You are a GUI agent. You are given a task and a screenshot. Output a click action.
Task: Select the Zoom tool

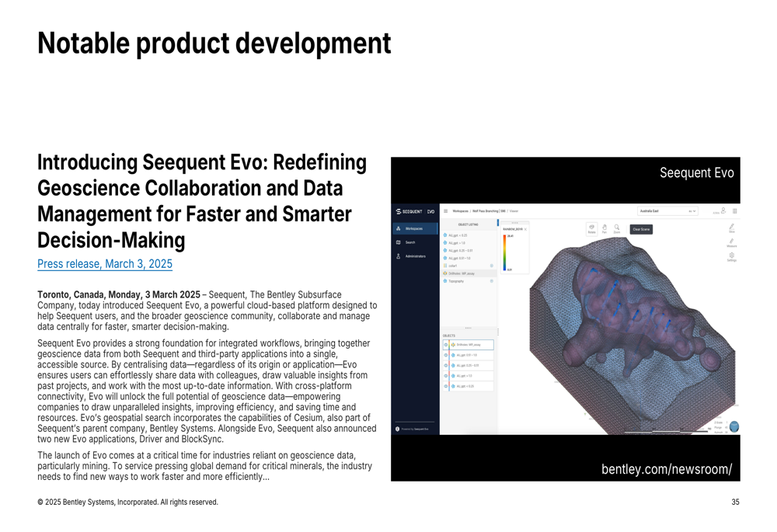[617, 229]
